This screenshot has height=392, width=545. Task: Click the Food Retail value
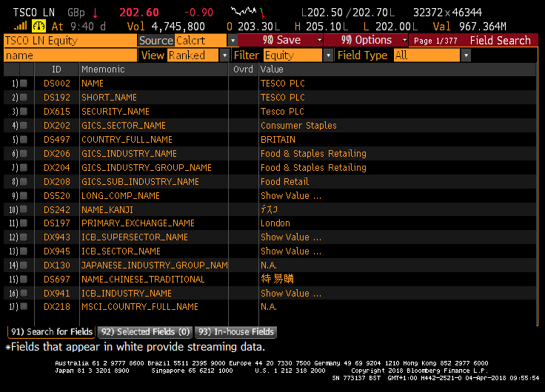pos(284,182)
